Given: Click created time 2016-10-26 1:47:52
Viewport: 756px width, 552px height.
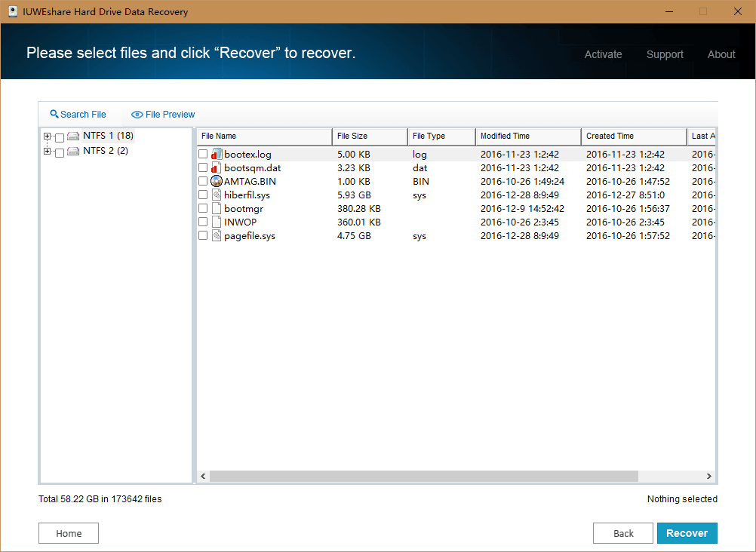Looking at the screenshot, I should (628, 181).
